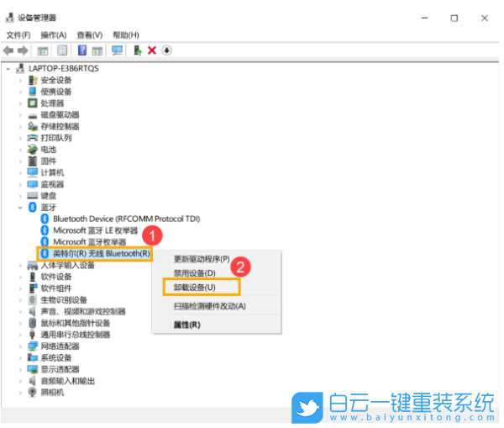Viewport: 504px width, 428px height.
Task: Click the action pane toolbar icon
Action: point(97,50)
